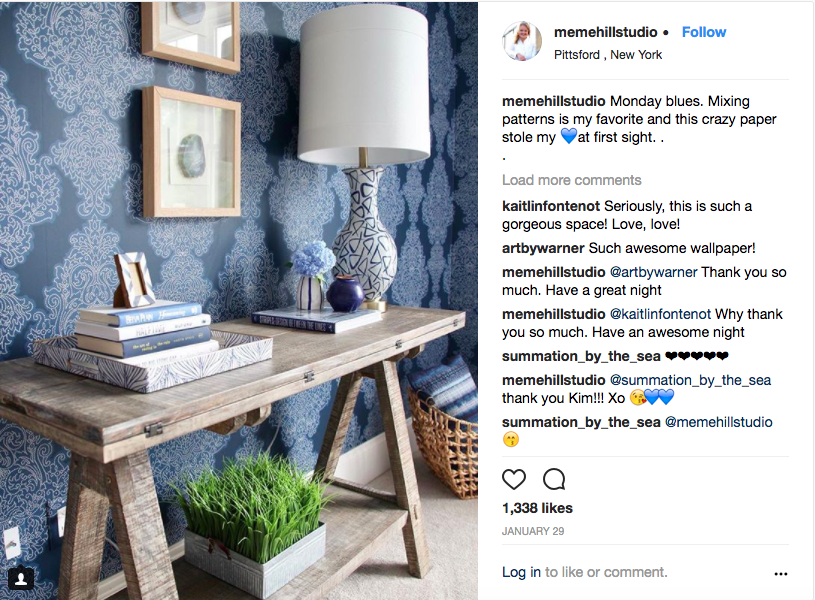815x600 pixels.
Task: Open memehillstudio profile avatar
Action: (522, 41)
